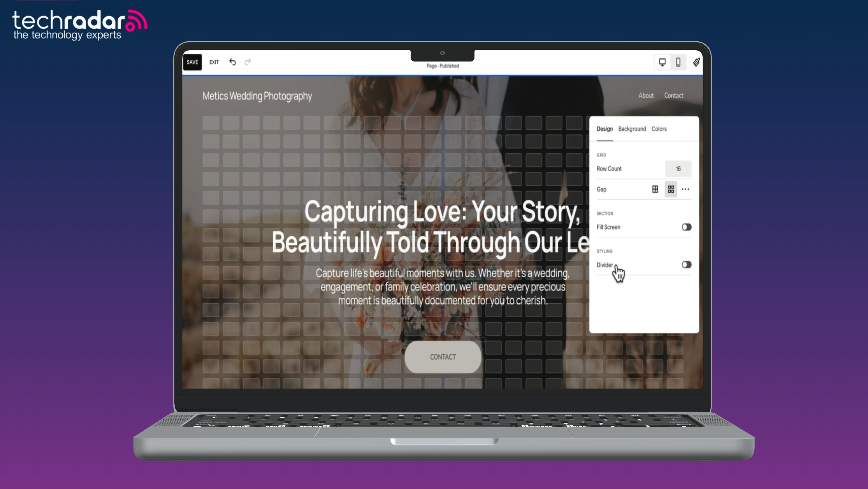The width and height of the screenshot is (868, 489).
Task: Turn on the Divider toggle
Action: pyautogui.click(x=686, y=264)
